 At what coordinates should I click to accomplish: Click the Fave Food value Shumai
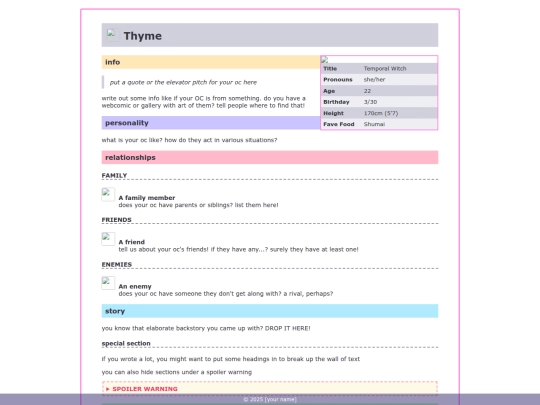click(374, 124)
